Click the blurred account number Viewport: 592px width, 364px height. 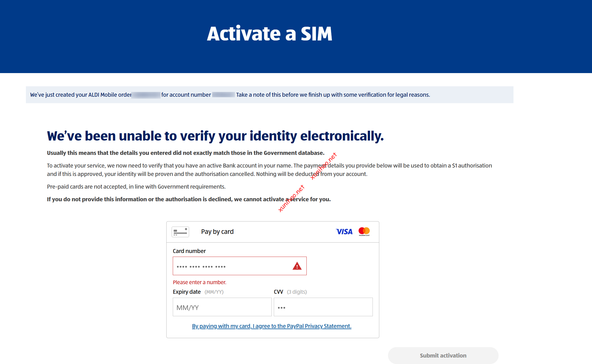[x=223, y=95]
